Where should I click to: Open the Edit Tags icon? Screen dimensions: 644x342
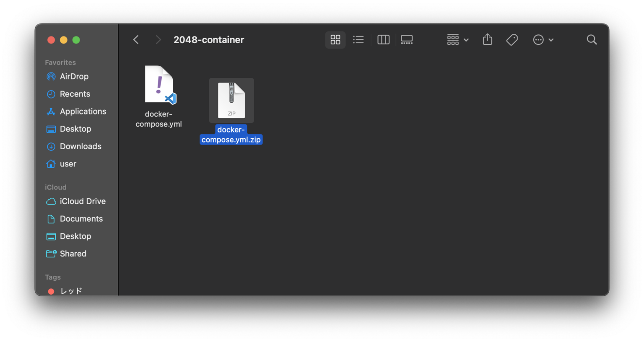tap(512, 40)
